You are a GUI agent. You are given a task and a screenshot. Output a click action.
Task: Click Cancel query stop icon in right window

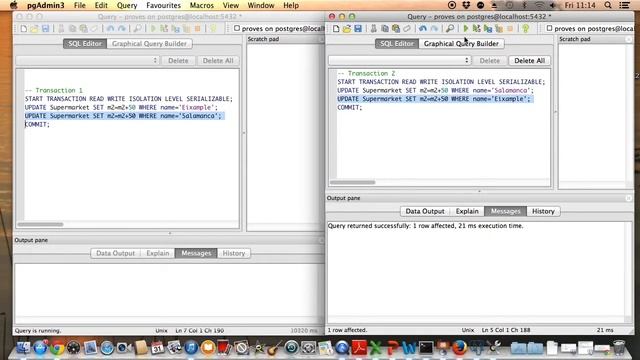510,29
